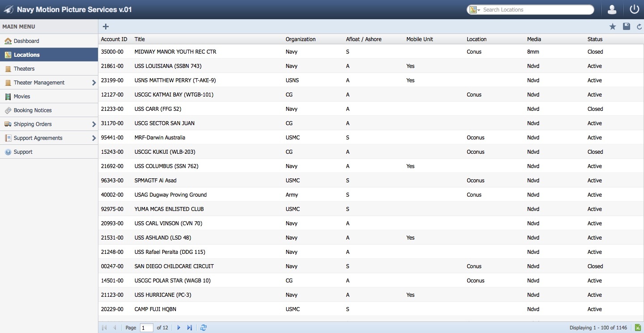The height and width of the screenshot is (333, 644).
Task: Sort by the Organization column header
Action: 301,39
